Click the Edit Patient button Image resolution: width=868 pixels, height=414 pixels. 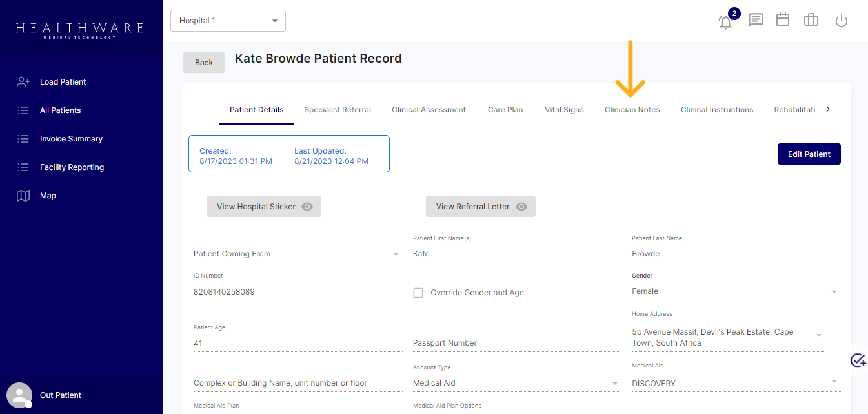click(809, 154)
